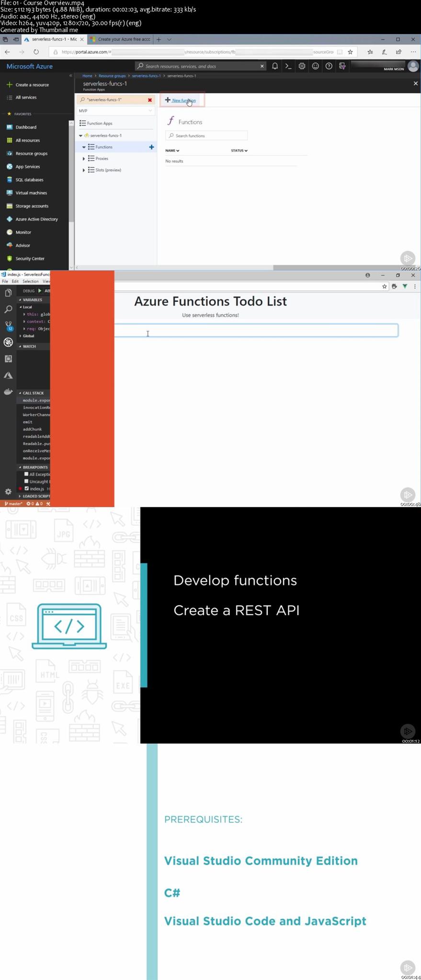
Task: Click the Home breadcrumb link
Action: 87,76
